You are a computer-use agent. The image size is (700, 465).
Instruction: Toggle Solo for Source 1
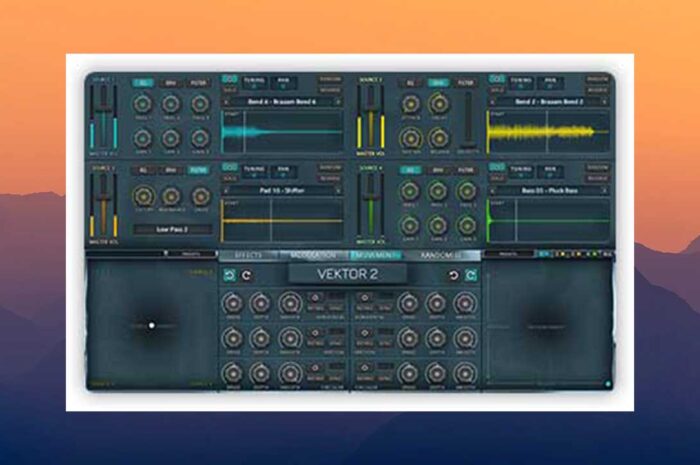click(x=229, y=90)
